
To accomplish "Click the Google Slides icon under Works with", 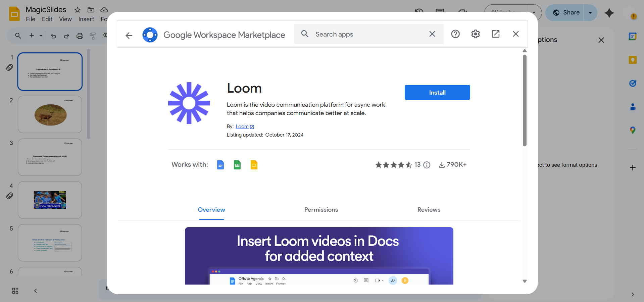I will 254,165.
